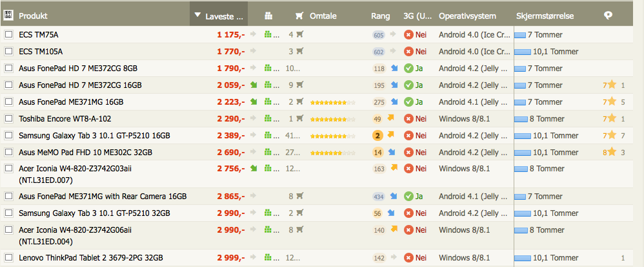Sort by Skjermstørrelse column header
The width and height of the screenshot is (644, 267).
(545, 16)
